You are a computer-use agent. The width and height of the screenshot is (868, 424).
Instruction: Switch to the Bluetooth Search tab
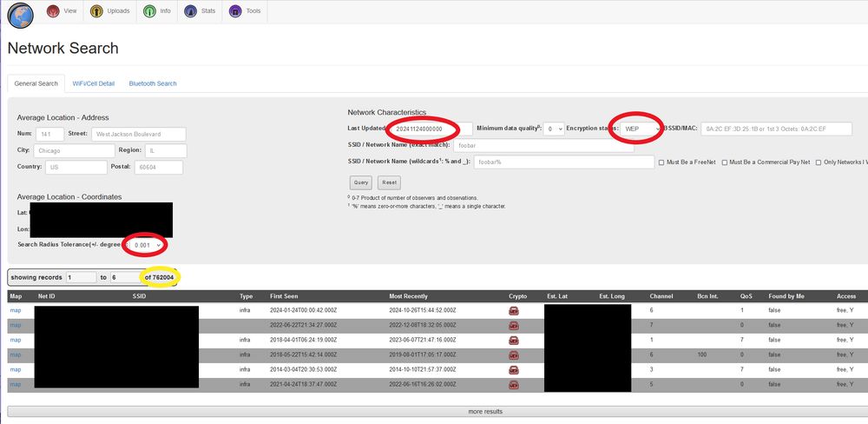(x=153, y=83)
